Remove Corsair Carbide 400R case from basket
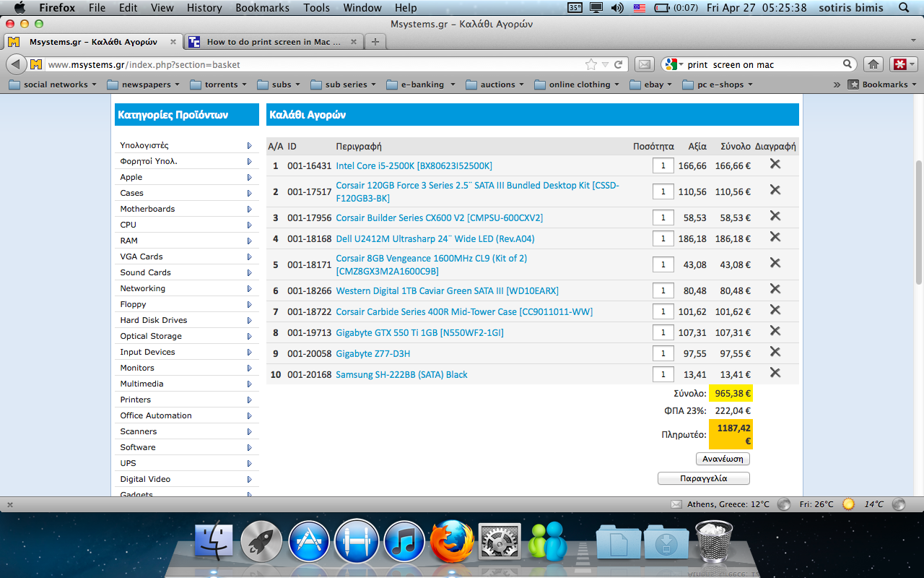 coord(775,310)
